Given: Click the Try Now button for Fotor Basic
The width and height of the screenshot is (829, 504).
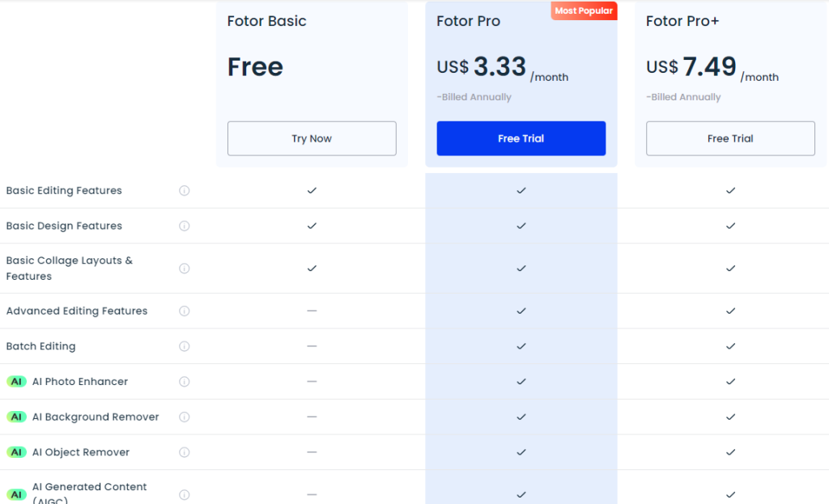Looking at the screenshot, I should click(312, 138).
